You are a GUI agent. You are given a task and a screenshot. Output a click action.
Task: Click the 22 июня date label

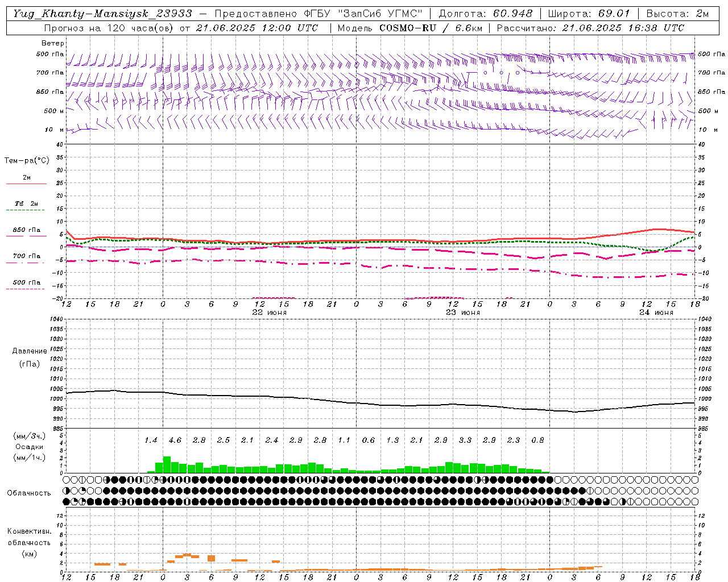[270, 313]
